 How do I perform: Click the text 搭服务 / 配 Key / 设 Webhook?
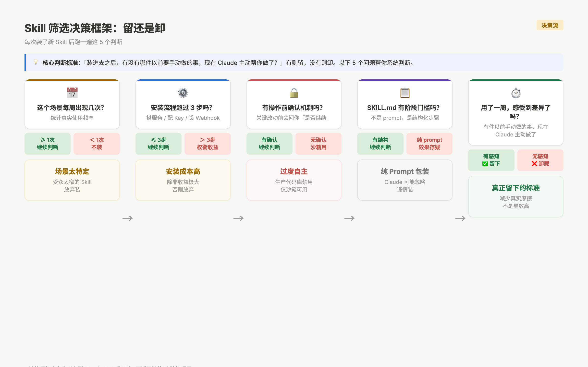tap(183, 118)
